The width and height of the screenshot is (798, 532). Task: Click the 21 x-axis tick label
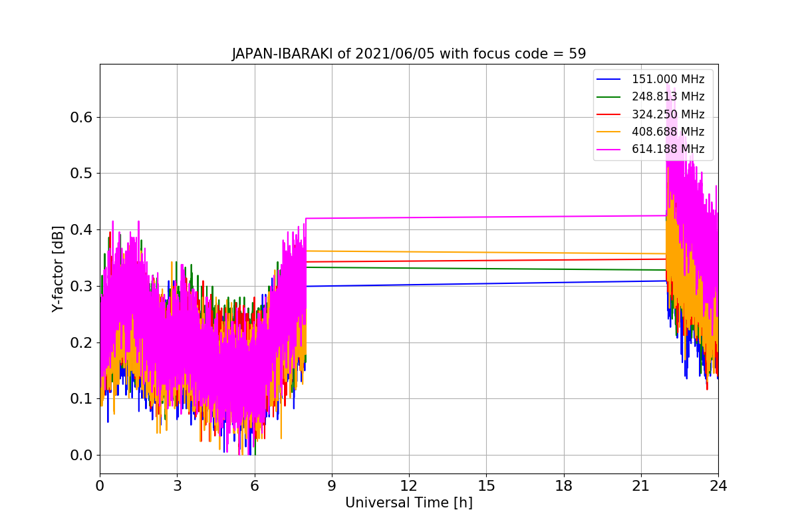pos(641,486)
